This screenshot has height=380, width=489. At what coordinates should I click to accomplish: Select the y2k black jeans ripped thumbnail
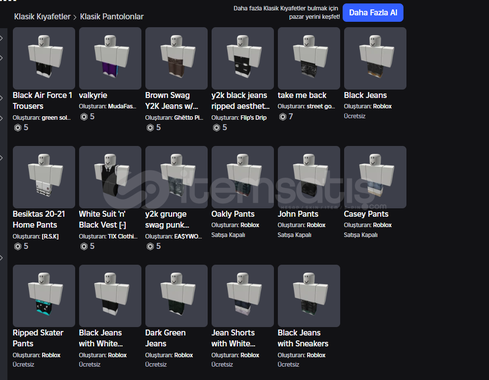(243, 58)
